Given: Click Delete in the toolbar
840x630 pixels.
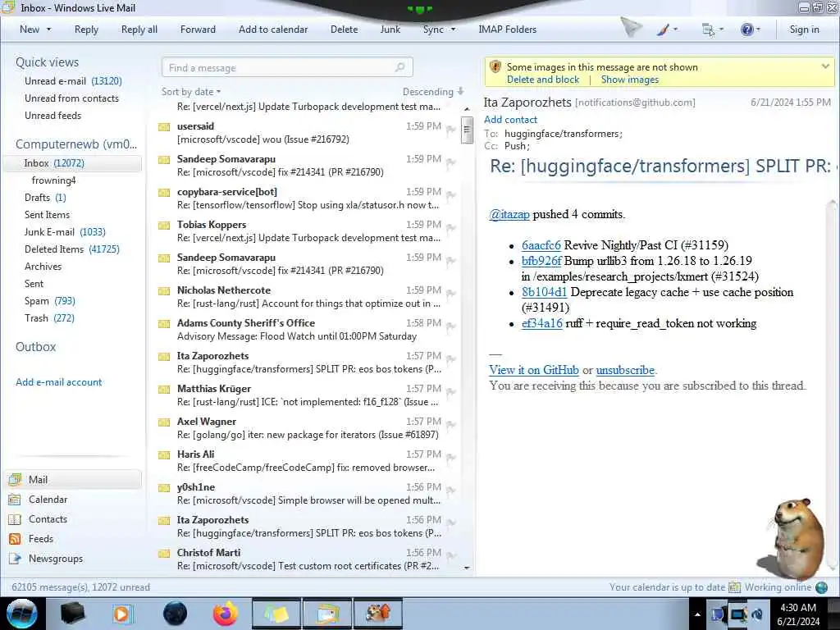Looking at the screenshot, I should [x=344, y=30].
